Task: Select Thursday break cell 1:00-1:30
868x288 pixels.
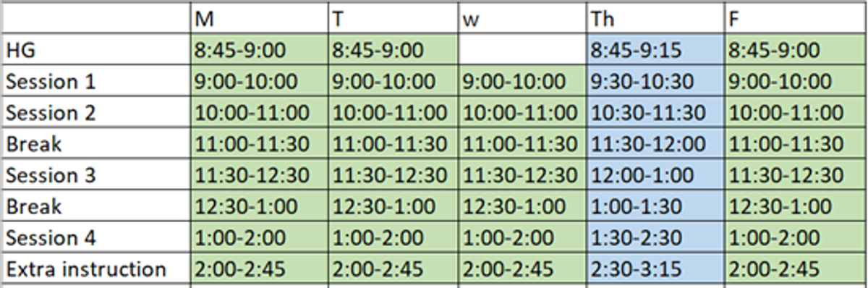Action: tap(655, 207)
